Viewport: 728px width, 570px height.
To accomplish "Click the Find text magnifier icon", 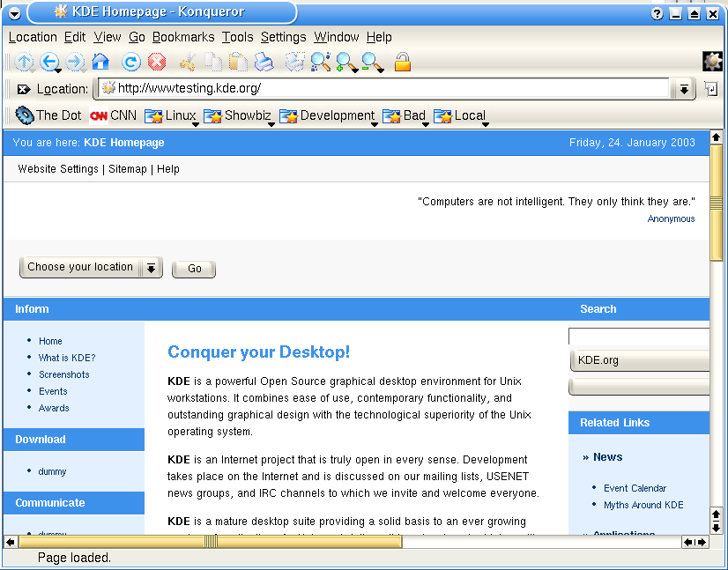I will [x=321, y=62].
